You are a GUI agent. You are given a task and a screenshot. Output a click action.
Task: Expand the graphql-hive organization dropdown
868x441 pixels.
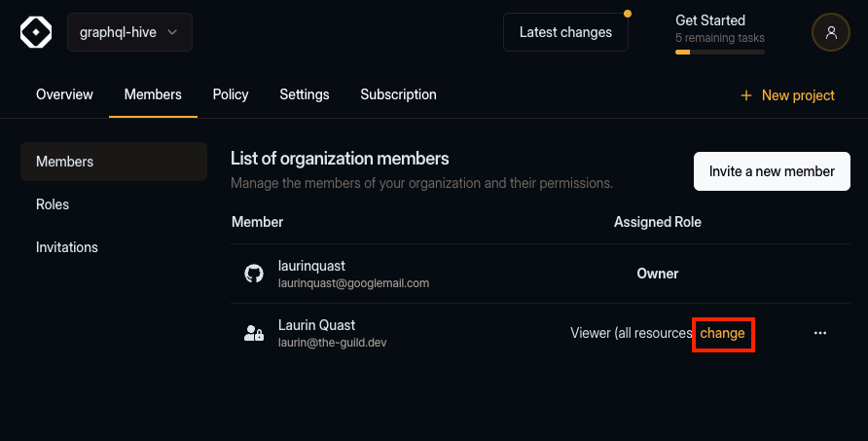point(129,32)
